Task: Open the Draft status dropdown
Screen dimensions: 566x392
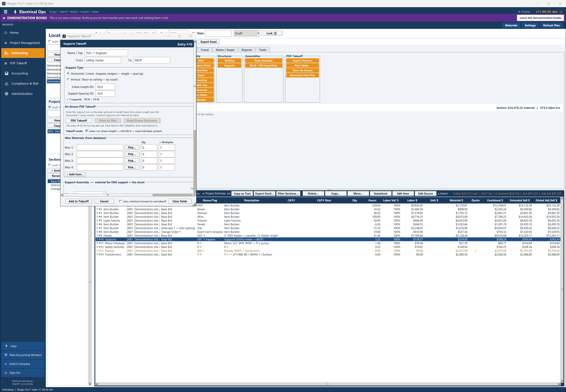Action: click(247, 33)
